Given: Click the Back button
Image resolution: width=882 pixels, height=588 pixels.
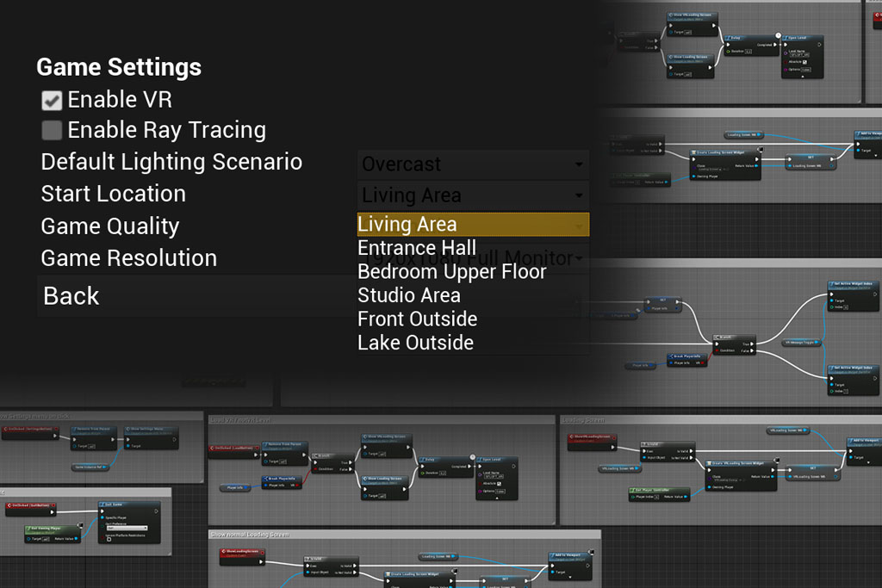Looking at the screenshot, I should [x=71, y=296].
